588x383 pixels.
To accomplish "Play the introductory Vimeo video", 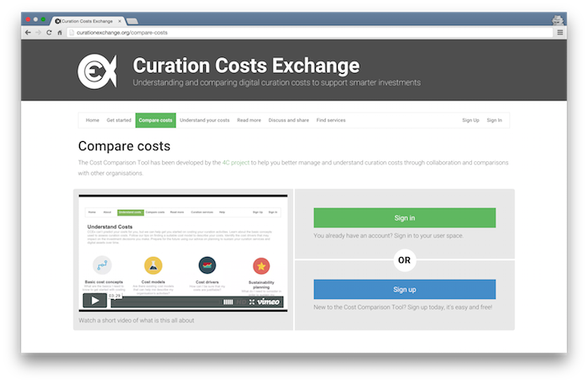I will (94, 301).
